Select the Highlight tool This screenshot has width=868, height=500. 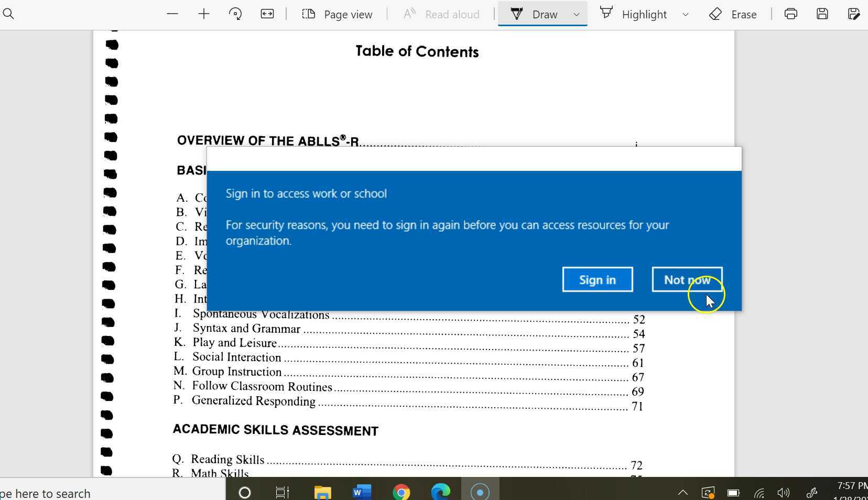click(x=633, y=14)
